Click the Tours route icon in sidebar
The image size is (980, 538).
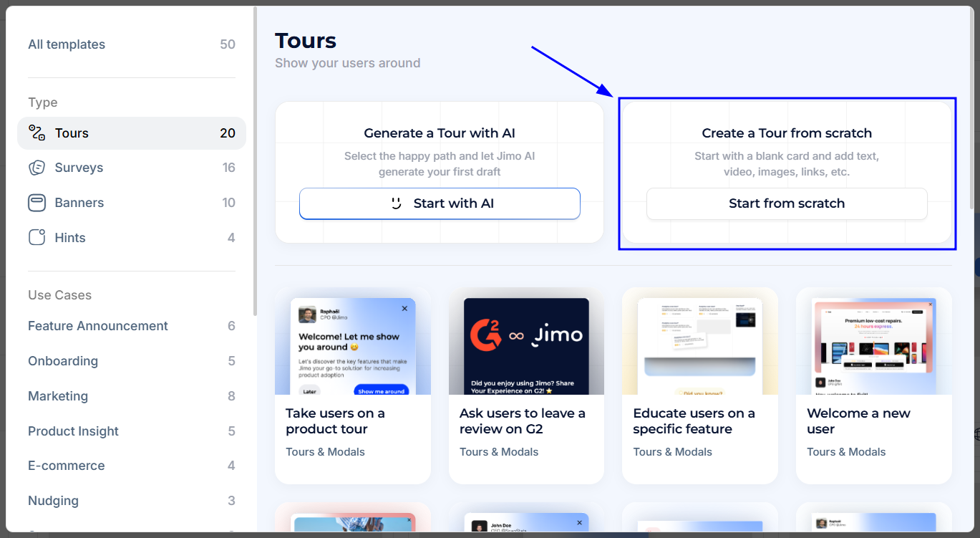point(37,133)
